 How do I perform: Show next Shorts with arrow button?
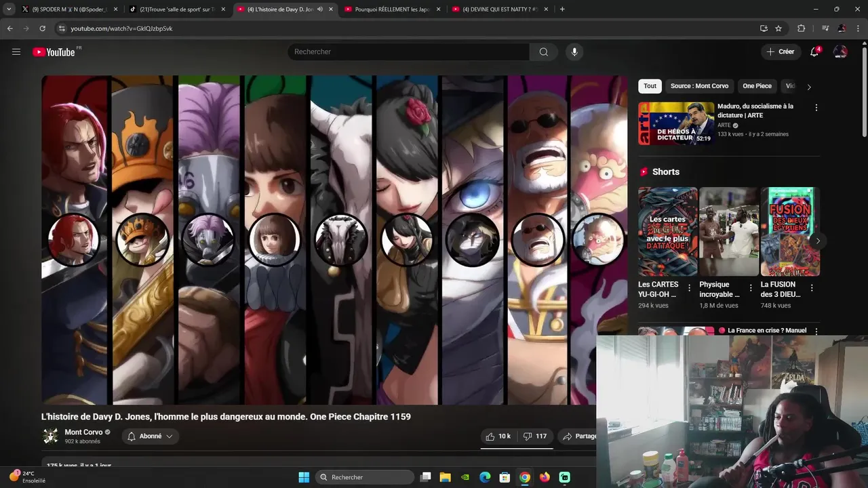click(x=818, y=241)
